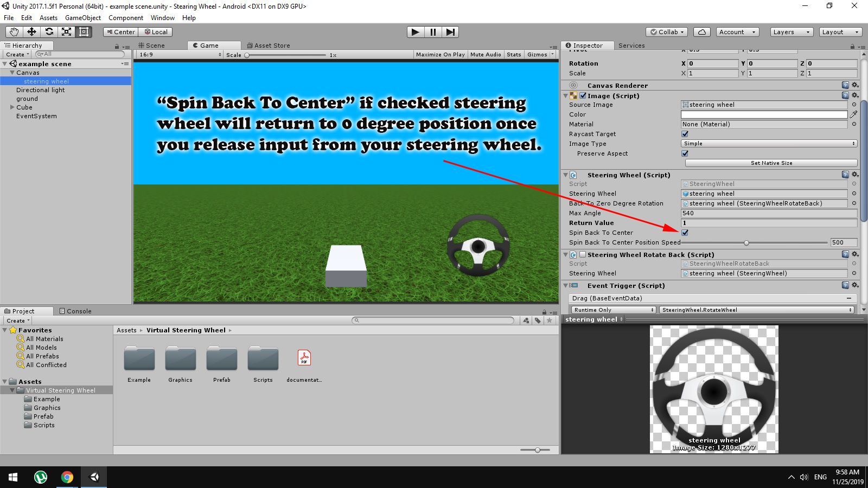Viewport: 868px width, 488px height.
Task: Open uTorrent from the taskbar
Action: coord(40,477)
